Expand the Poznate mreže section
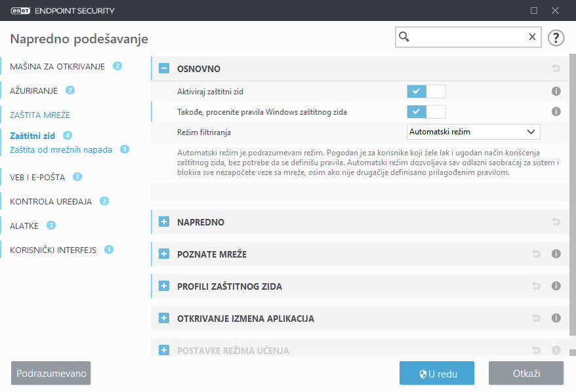The height and width of the screenshot is (392, 576). click(x=164, y=254)
